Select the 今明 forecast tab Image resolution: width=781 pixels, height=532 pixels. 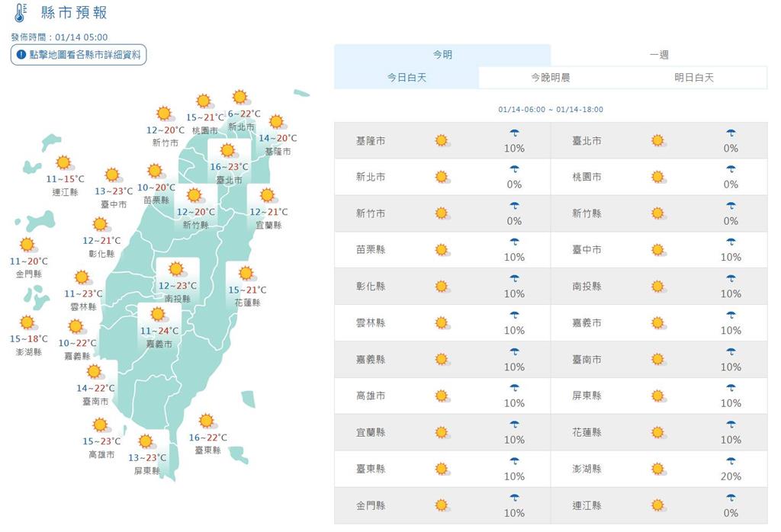(442, 55)
